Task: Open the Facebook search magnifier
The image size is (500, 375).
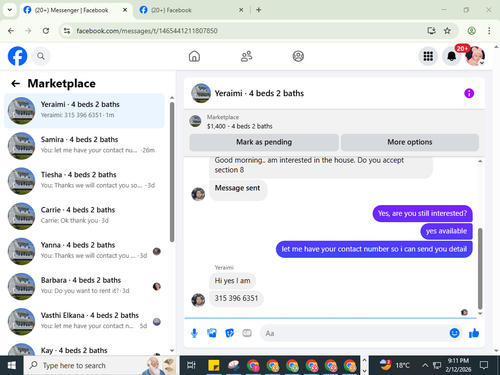Action: tap(41, 56)
